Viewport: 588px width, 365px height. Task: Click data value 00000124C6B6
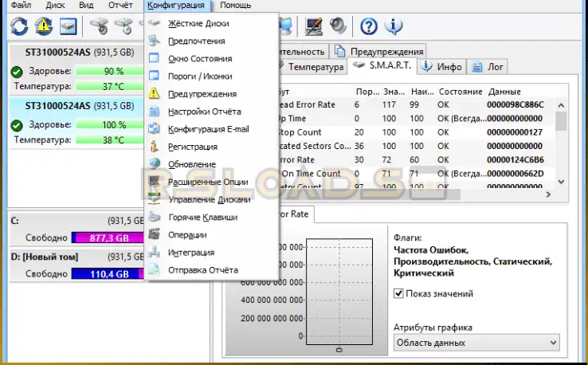515,160
